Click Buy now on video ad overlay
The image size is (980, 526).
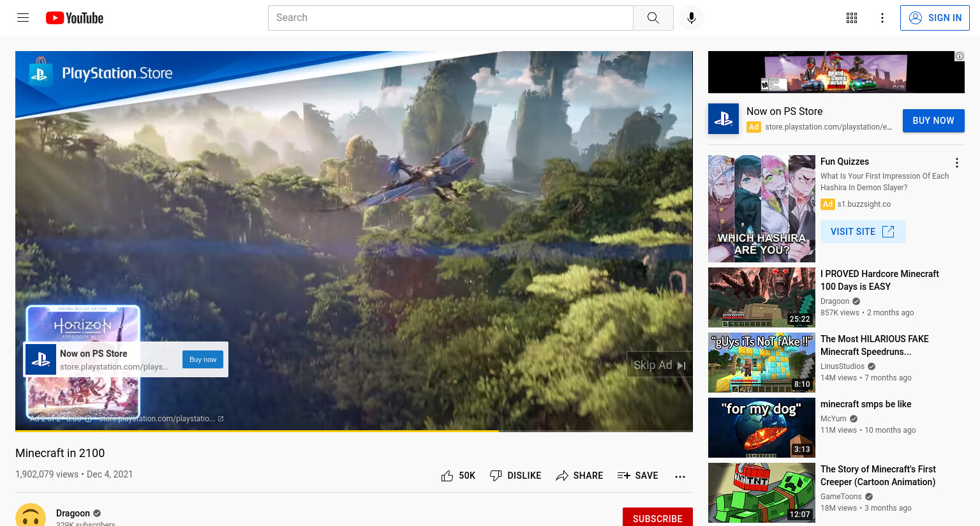pos(203,359)
